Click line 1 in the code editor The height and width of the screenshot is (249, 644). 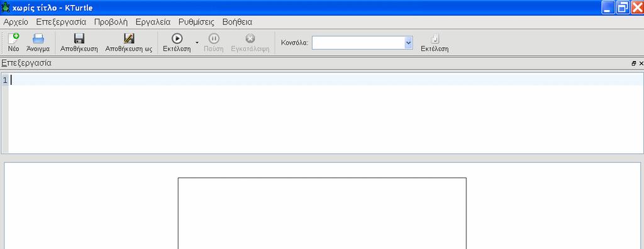(x=326, y=80)
